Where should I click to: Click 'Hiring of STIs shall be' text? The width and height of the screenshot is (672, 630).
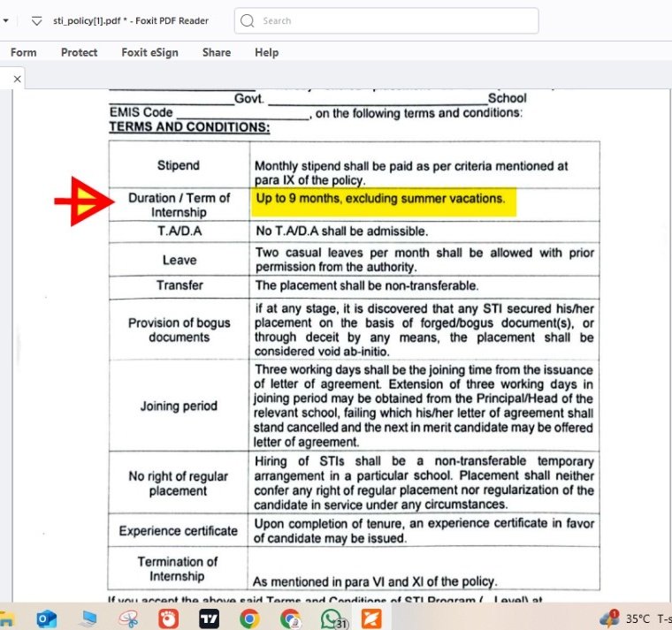329,461
